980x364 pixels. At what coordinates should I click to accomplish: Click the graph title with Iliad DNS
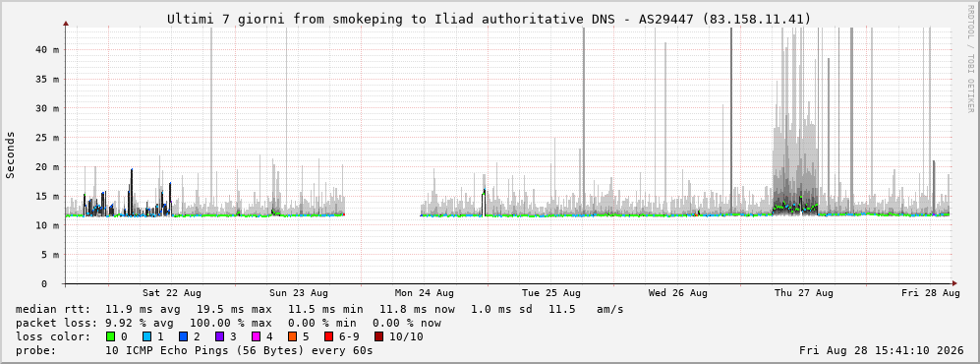[x=490, y=20]
